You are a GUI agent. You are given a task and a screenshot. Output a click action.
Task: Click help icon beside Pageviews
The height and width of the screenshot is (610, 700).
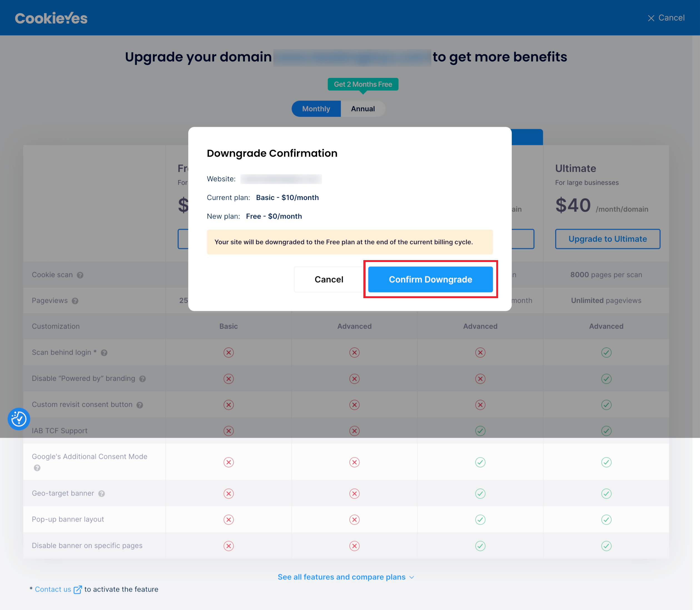pyautogui.click(x=75, y=301)
